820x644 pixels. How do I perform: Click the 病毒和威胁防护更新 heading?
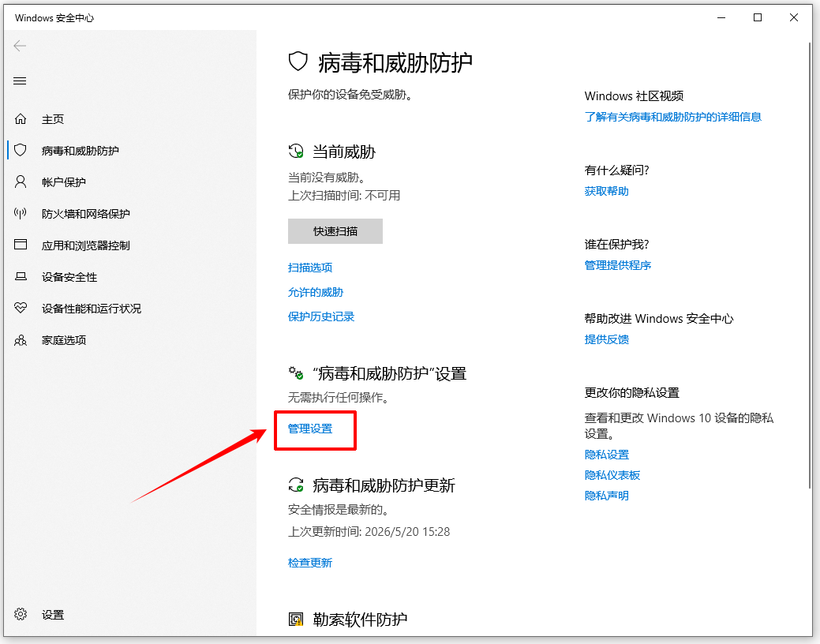click(x=384, y=485)
